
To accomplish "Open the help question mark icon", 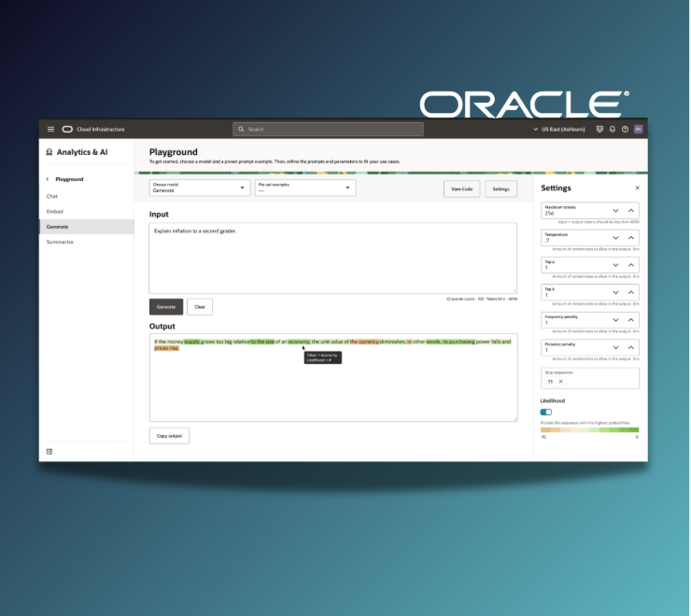I will pos(625,129).
